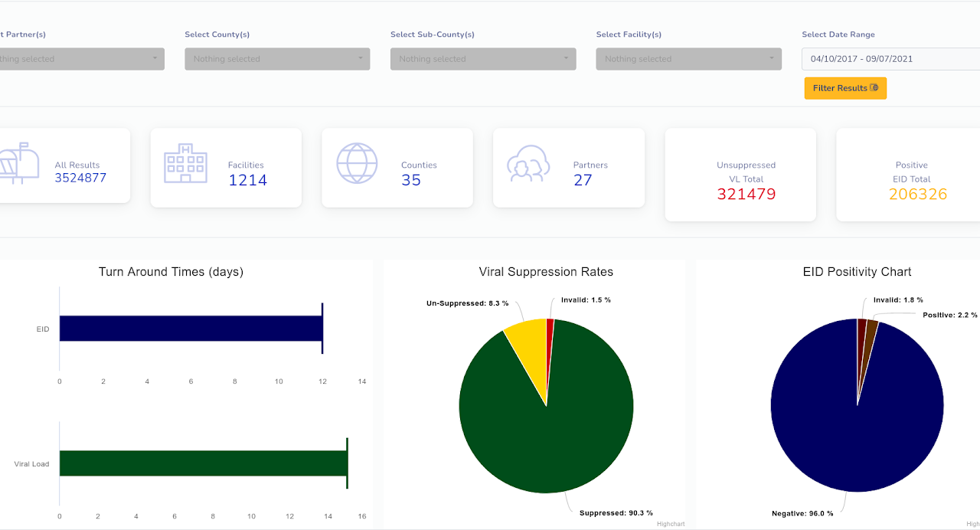This screenshot has width=980, height=530.
Task: Click the All Results value 3524877
Action: pyautogui.click(x=80, y=178)
